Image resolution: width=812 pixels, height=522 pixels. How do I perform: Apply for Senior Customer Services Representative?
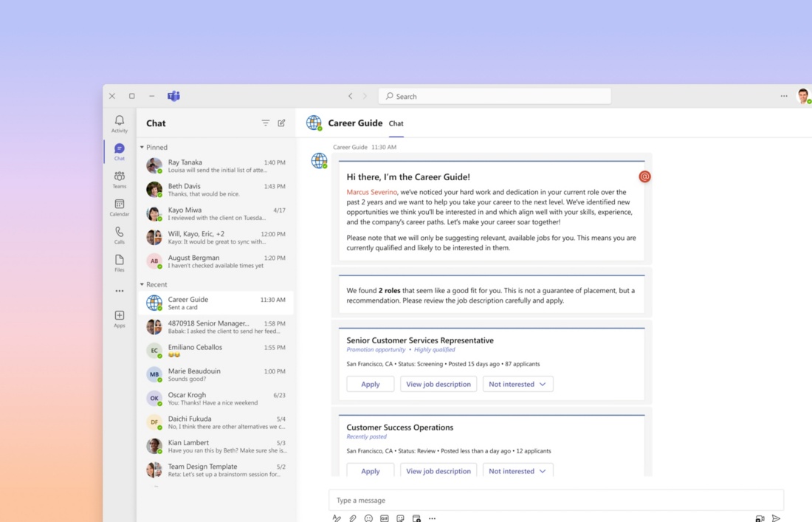click(371, 384)
